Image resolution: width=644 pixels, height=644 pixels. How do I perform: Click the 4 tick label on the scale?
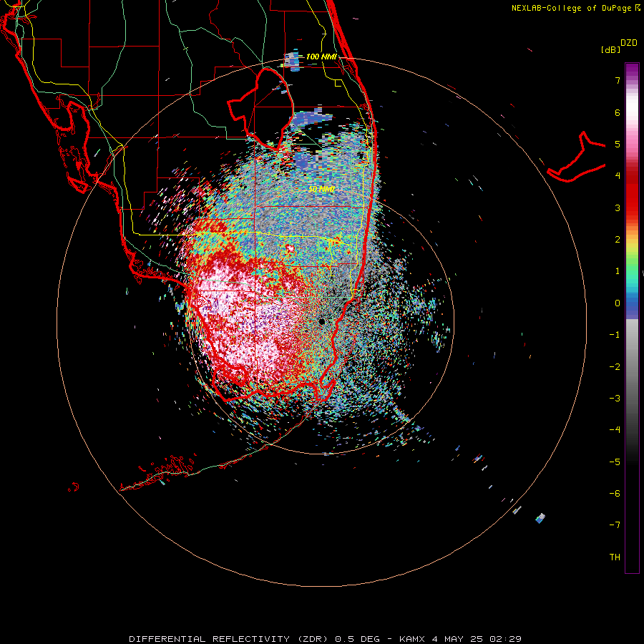click(618, 176)
